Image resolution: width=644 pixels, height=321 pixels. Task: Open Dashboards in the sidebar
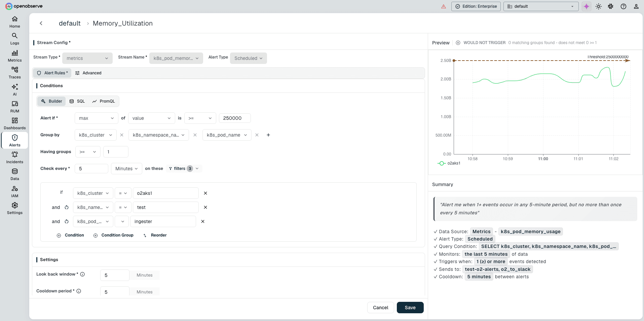(15, 124)
